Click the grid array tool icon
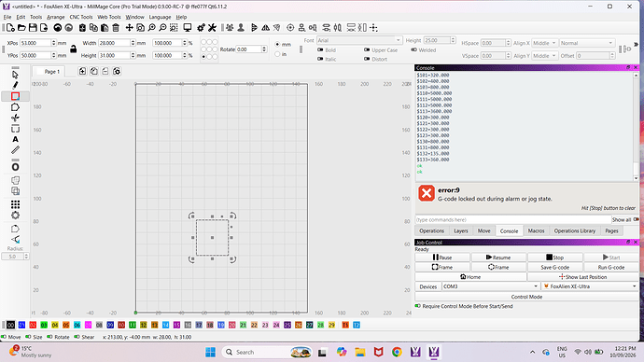This screenshot has height=362, width=644. pyautogui.click(x=15, y=204)
